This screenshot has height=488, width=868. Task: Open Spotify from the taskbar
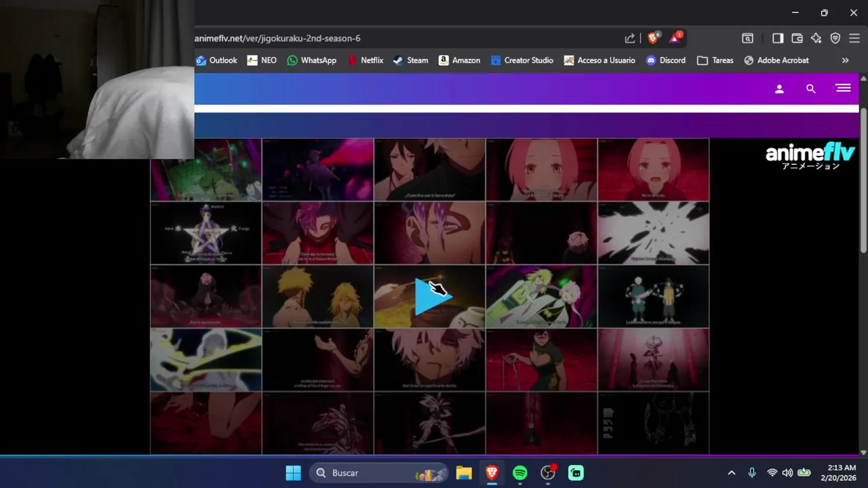click(x=520, y=473)
